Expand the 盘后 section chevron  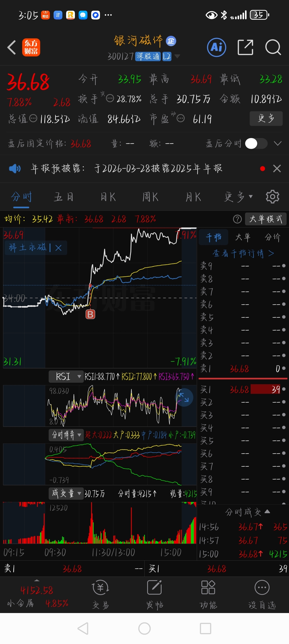(278, 144)
